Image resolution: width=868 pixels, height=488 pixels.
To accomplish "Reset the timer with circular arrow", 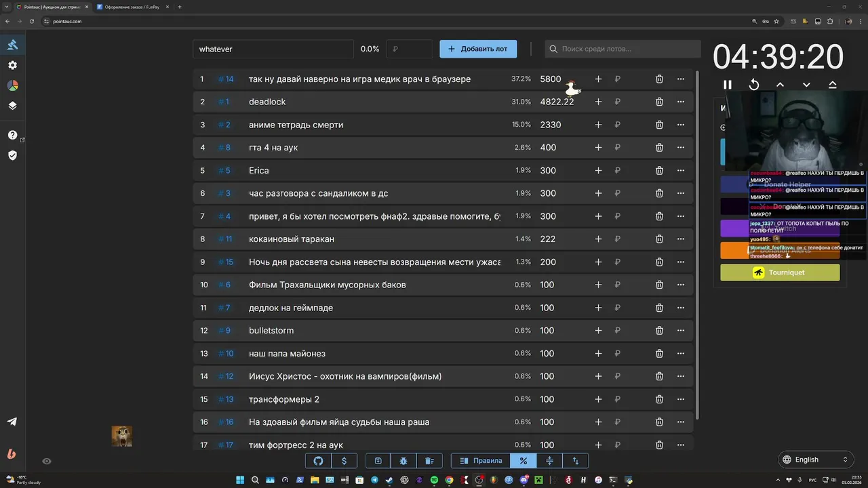I will click(754, 85).
